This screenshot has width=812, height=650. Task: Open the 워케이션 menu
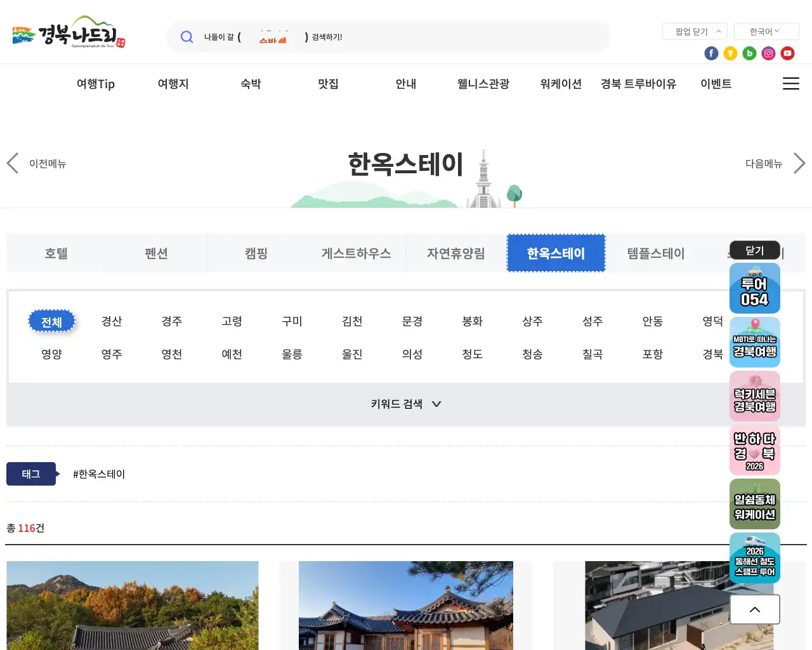pyautogui.click(x=561, y=84)
